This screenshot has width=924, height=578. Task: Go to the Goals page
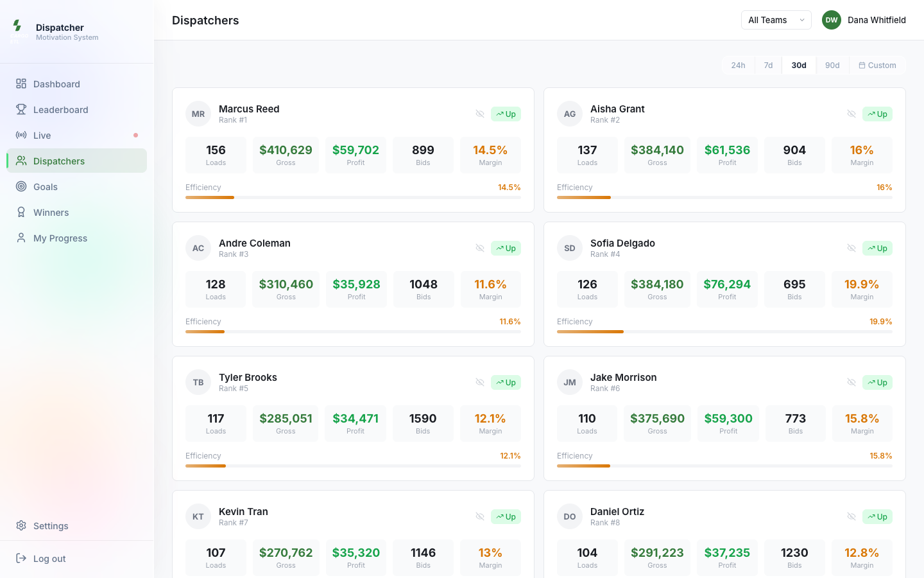click(76, 186)
